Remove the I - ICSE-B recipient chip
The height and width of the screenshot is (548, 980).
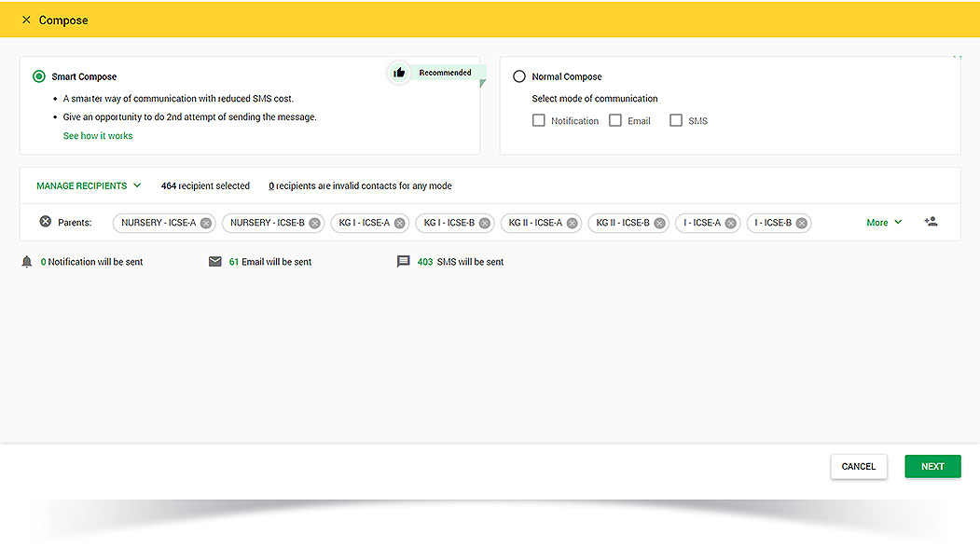(801, 223)
